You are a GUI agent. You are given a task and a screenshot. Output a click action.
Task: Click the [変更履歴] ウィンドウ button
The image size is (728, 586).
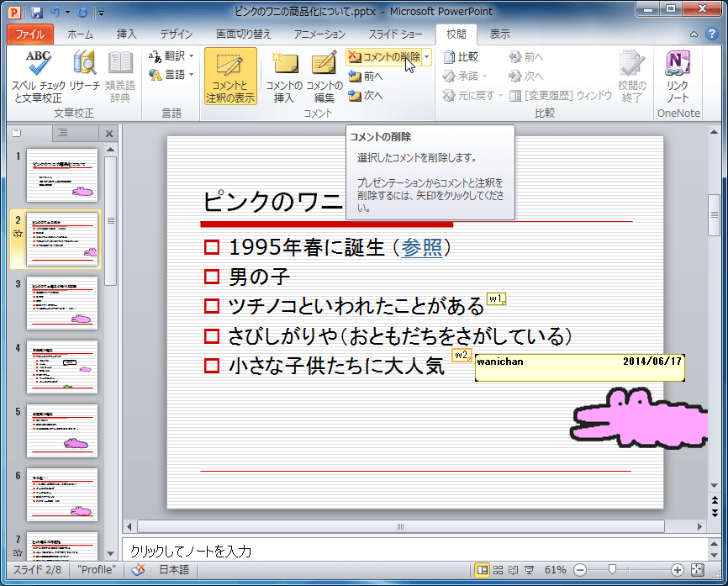(561, 95)
